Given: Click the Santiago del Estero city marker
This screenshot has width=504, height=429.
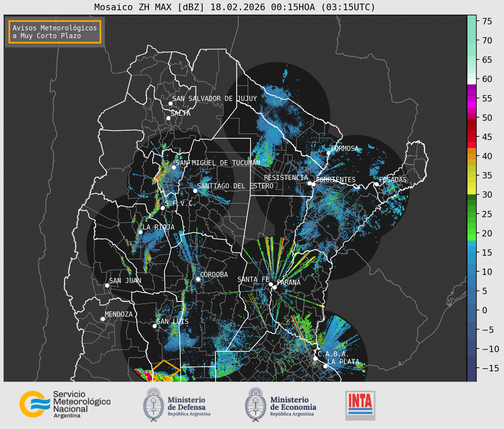Looking at the screenshot, I should click(x=195, y=191).
